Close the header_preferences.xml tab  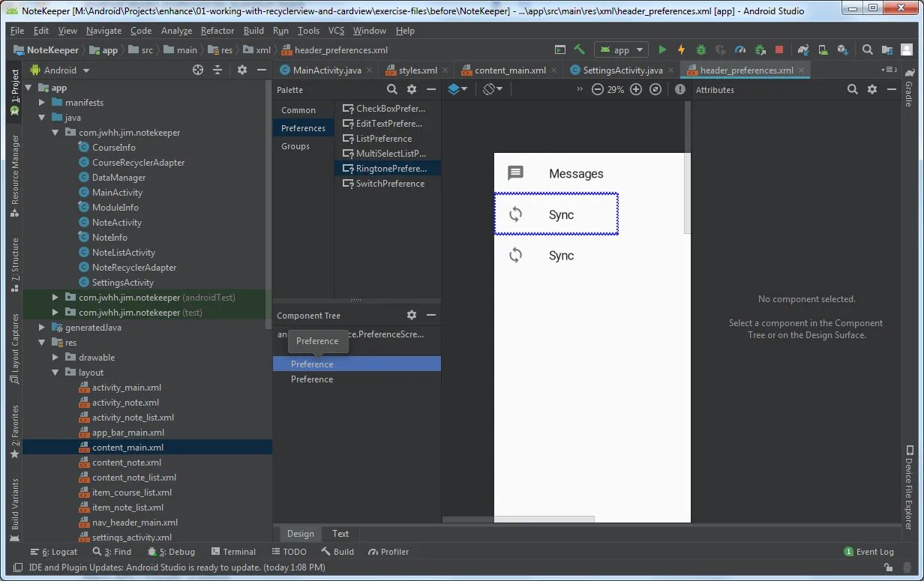coord(802,70)
